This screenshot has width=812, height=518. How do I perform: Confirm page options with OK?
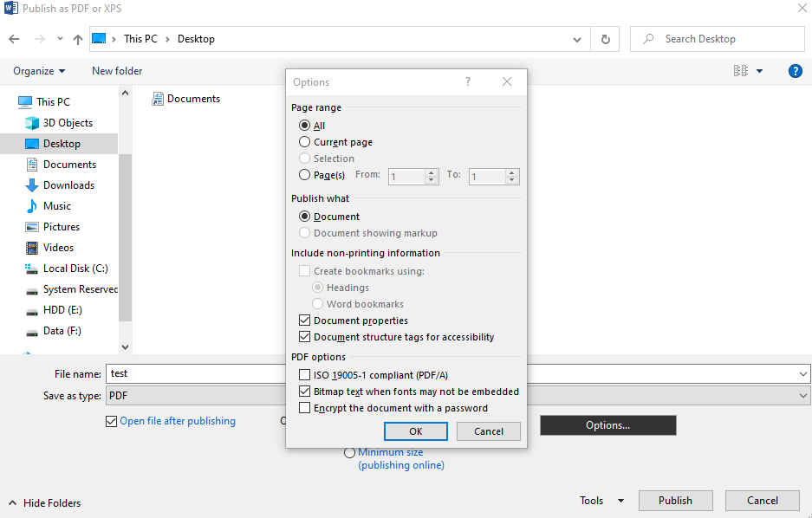tap(415, 431)
